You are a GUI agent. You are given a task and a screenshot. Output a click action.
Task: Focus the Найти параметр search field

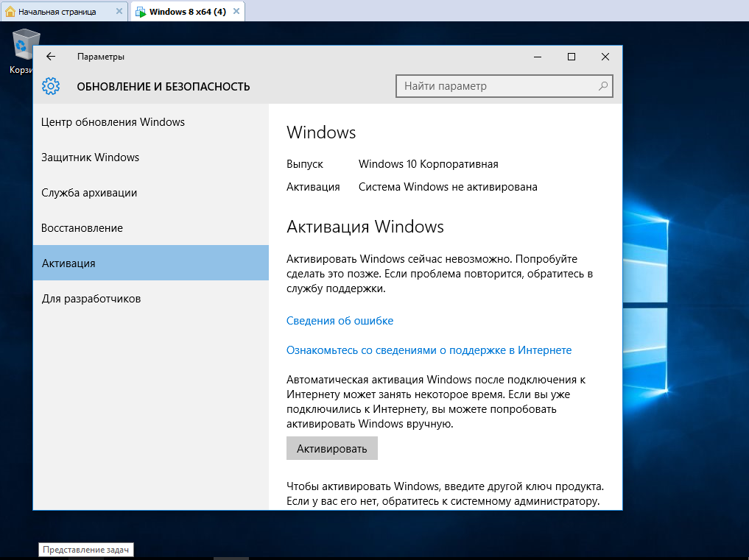pyautogui.click(x=504, y=86)
